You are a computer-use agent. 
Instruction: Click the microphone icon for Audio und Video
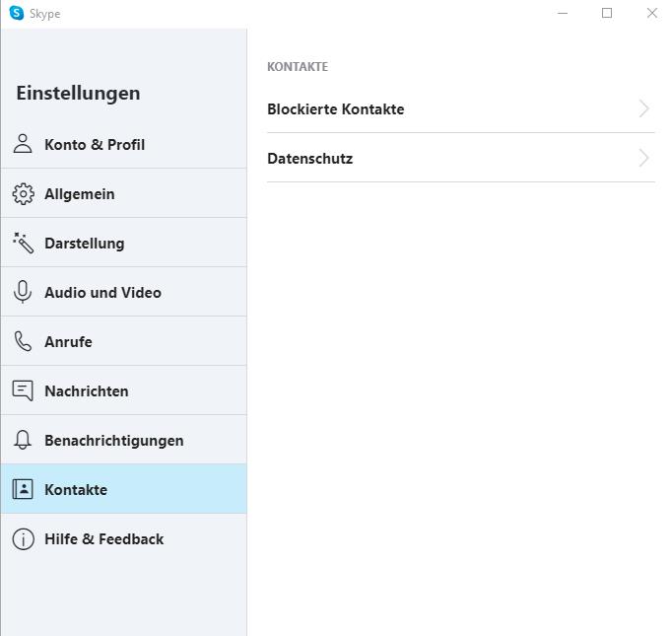point(23,292)
